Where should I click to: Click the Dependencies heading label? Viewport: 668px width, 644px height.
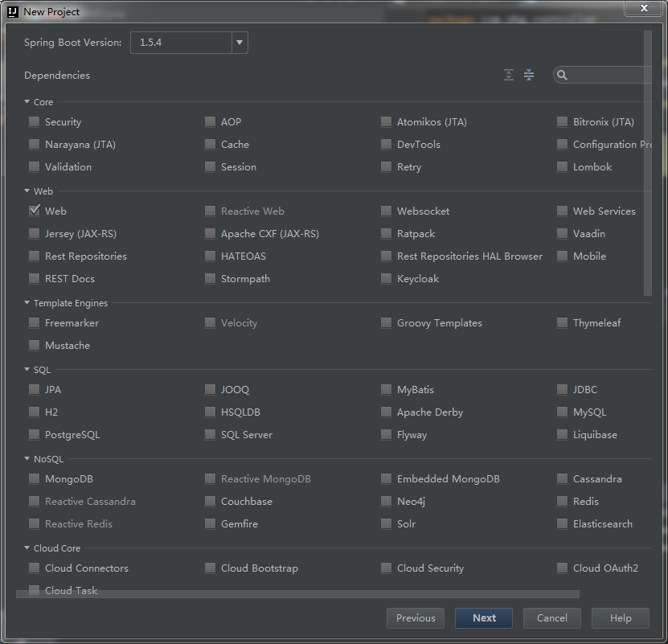57,76
